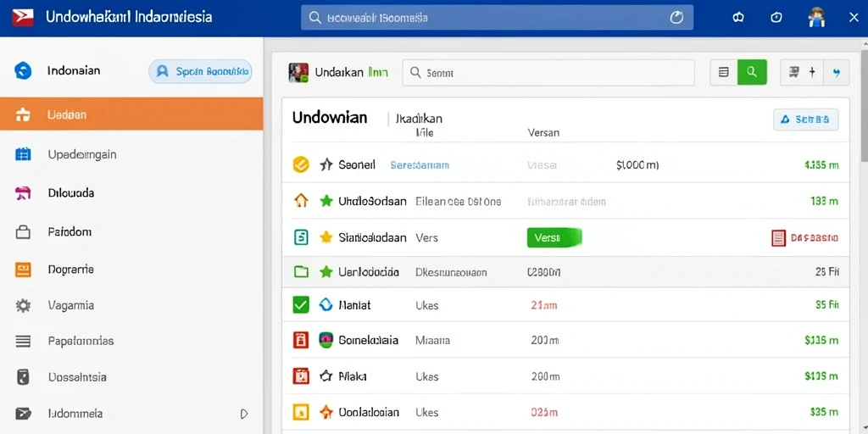
Task: Toggle green star on Uanlodociaa row
Action: 326,272
